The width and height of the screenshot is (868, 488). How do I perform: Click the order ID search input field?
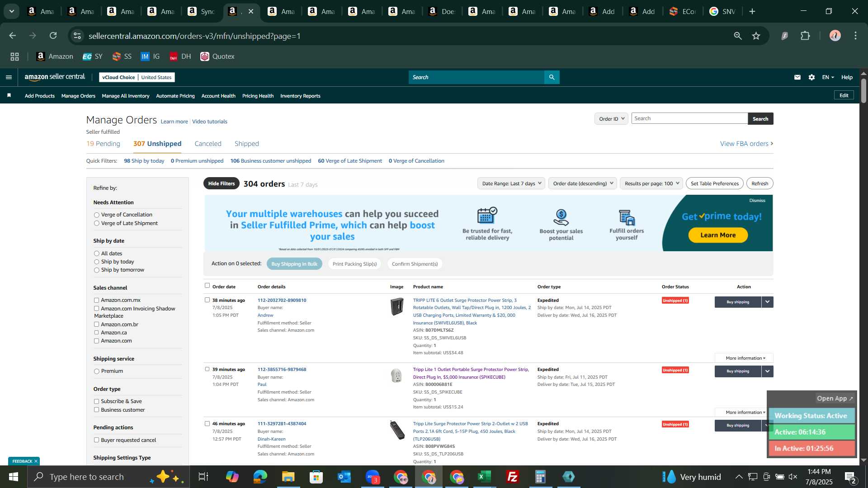tap(689, 118)
